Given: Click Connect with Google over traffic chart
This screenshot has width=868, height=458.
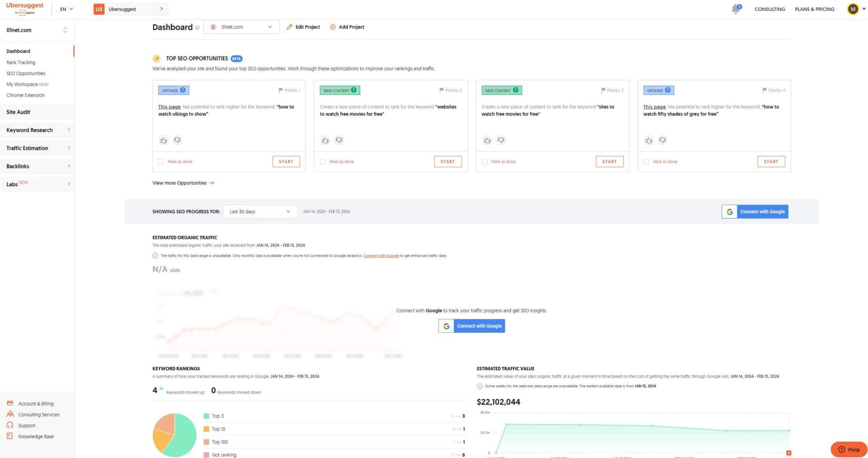Looking at the screenshot, I should [472, 326].
